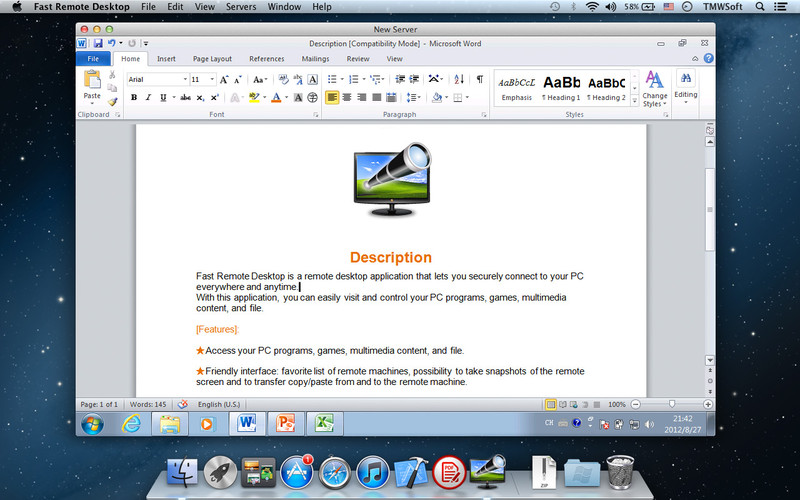Image resolution: width=800 pixels, height=500 pixels.
Task: Click the vertical scrollbar down arrow
Action: [710, 360]
